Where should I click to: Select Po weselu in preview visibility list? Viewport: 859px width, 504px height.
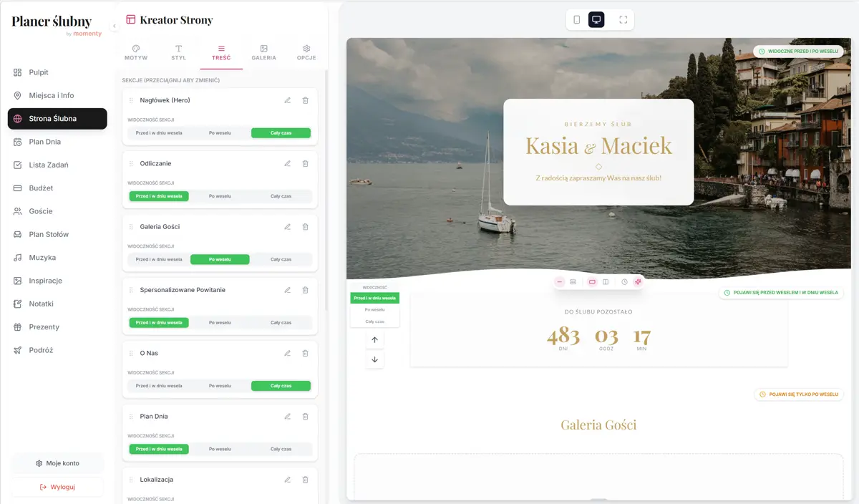coord(374,310)
